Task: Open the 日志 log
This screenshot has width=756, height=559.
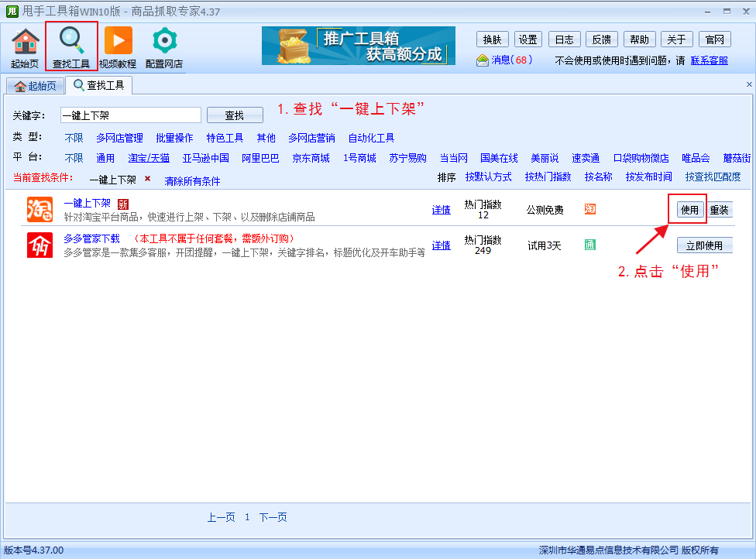Action: [x=564, y=39]
